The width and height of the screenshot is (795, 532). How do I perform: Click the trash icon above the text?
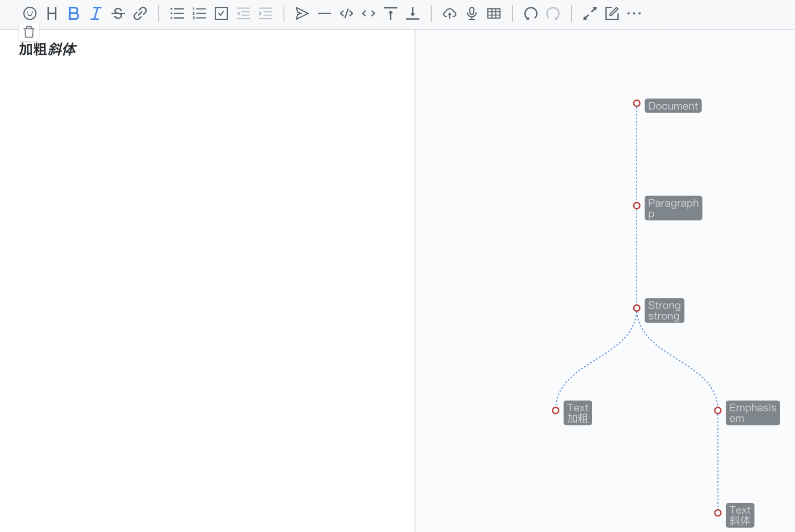point(29,32)
